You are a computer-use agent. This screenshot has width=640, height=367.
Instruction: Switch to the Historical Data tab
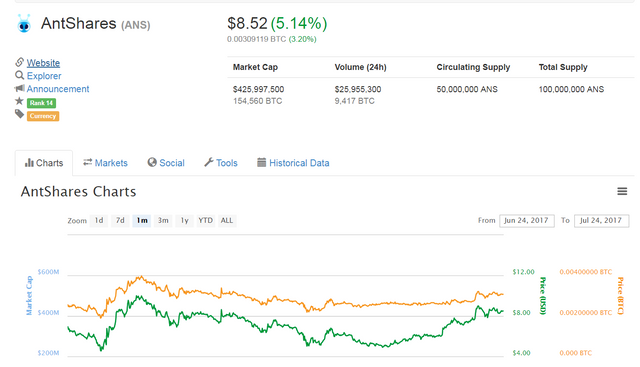tap(293, 163)
